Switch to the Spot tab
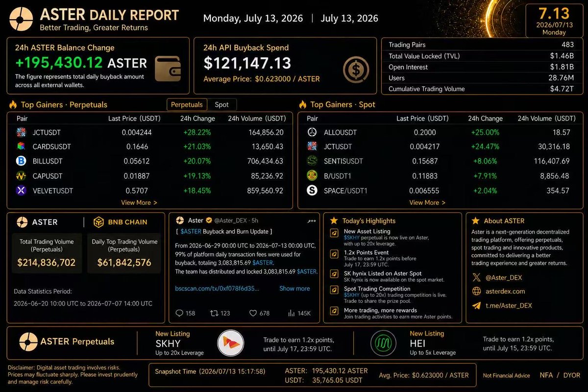Viewport: 588px width, 392px height. 221,104
